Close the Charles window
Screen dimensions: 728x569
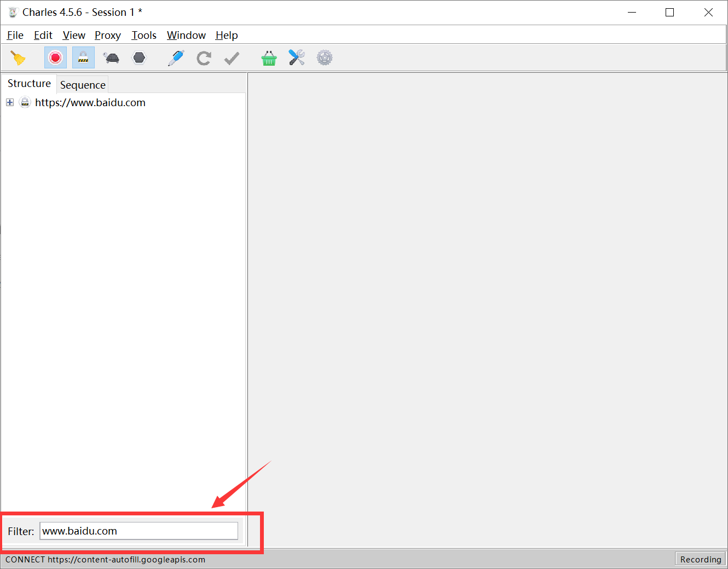pos(708,12)
